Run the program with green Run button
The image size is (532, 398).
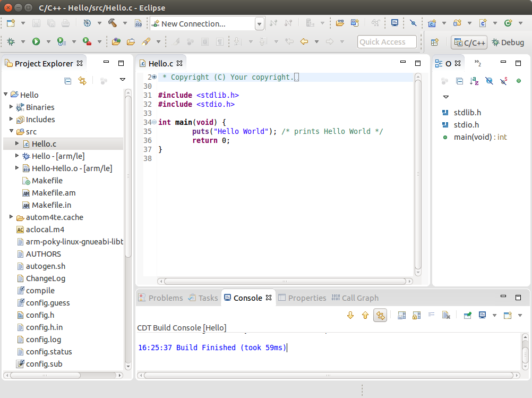click(x=36, y=42)
